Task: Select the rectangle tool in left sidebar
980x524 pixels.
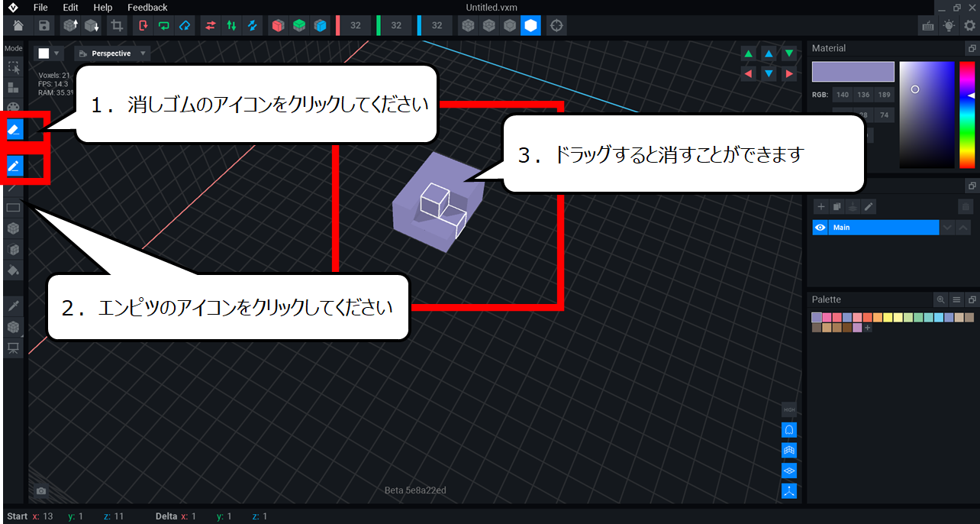Action: 14,207
